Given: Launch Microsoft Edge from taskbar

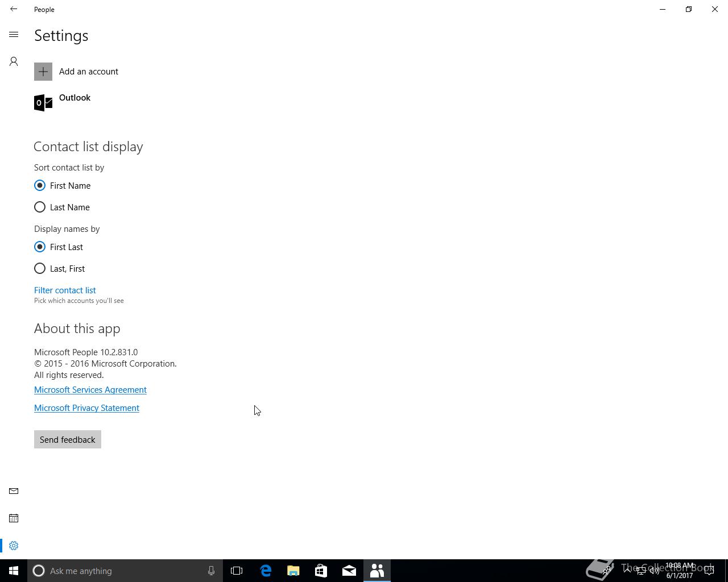Looking at the screenshot, I should 265,571.
